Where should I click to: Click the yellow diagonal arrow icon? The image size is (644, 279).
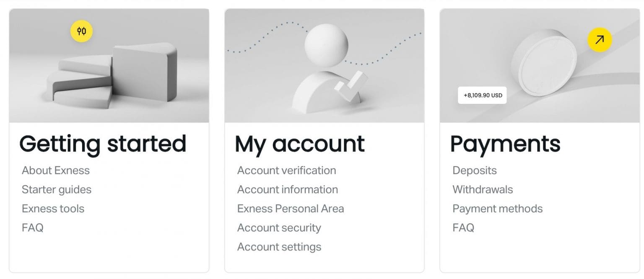coord(600,40)
